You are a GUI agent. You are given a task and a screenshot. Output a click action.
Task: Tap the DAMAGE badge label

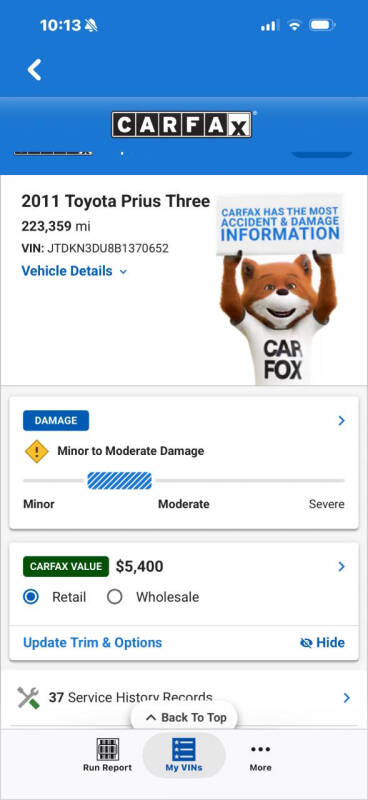[x=56, y=421]
